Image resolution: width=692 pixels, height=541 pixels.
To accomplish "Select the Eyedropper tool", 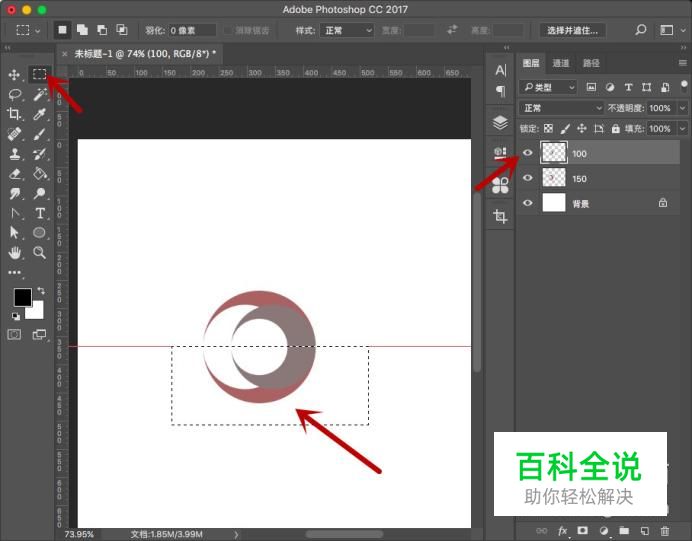I will 40,114.
